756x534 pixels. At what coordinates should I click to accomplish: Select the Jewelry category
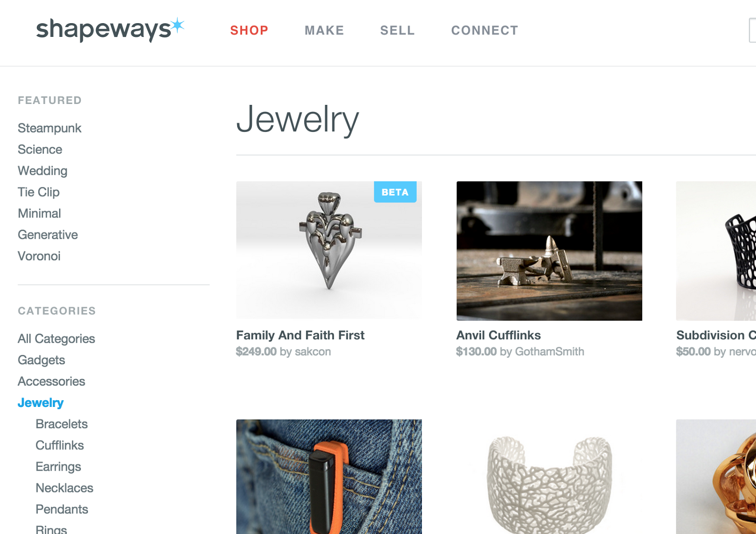click(x=41, y=403)
